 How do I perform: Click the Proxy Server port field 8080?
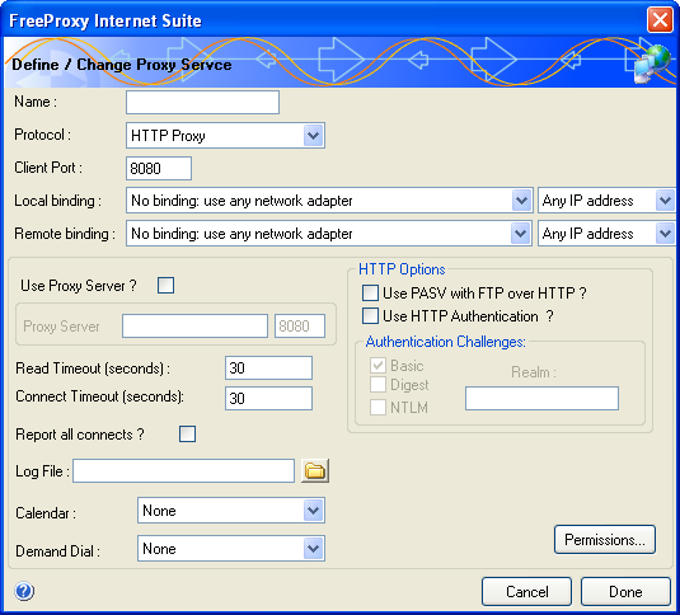pyautogui.click(x=300, y=326)
